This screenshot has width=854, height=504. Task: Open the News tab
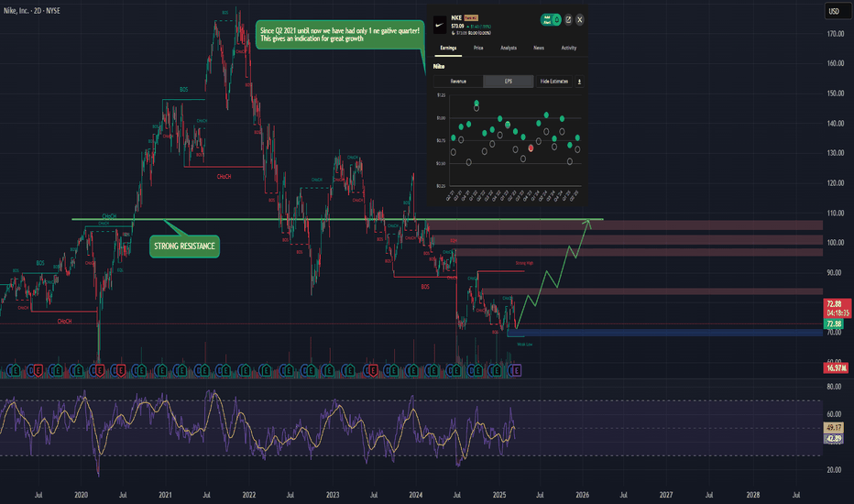coord(539,48)
